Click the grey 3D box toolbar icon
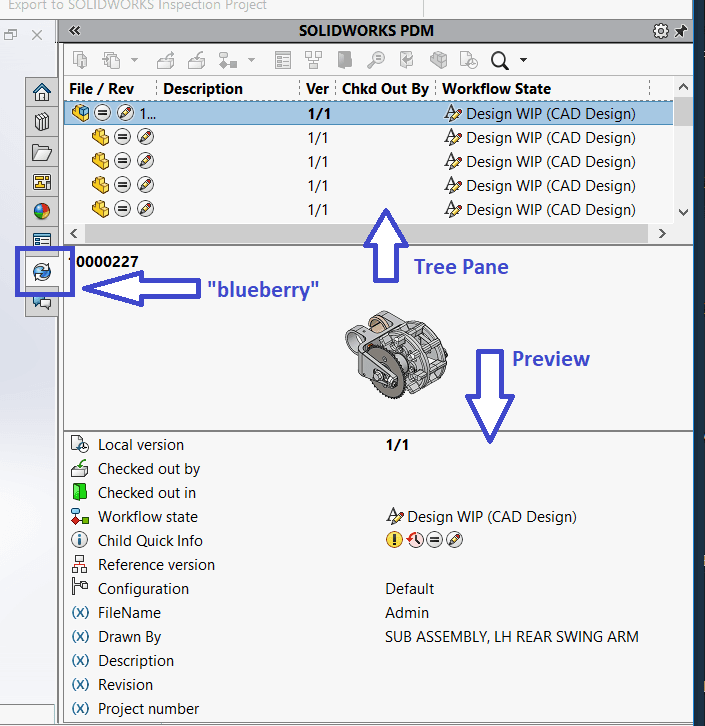The height and width of the screenshot is (726, 705). (438, 60)
